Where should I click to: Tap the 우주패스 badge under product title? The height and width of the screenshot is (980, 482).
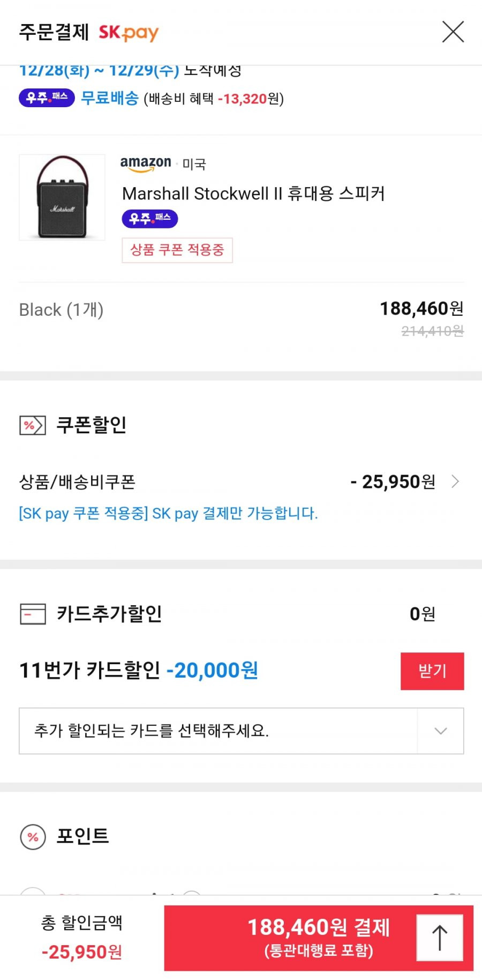tap(150, 219)
